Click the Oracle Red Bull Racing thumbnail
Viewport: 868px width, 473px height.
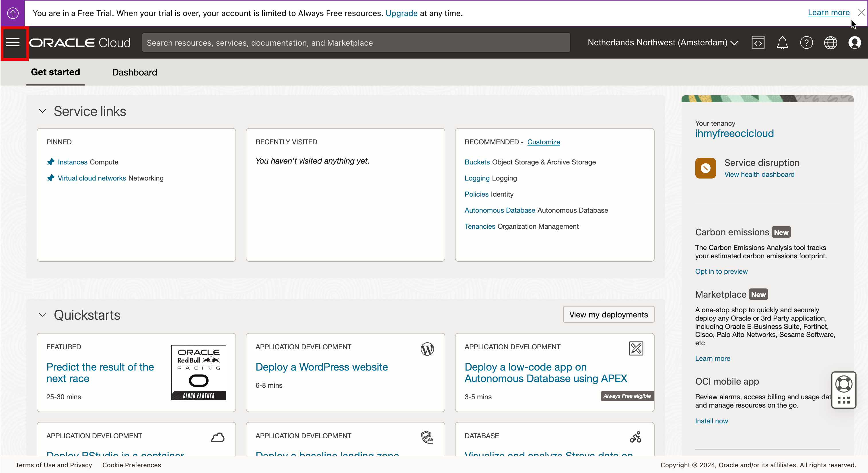[x=198, y=372]
